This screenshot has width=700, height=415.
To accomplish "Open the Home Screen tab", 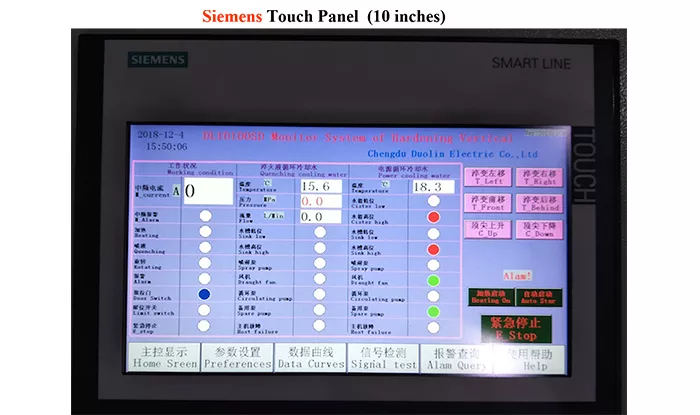I will pos(164,357).
